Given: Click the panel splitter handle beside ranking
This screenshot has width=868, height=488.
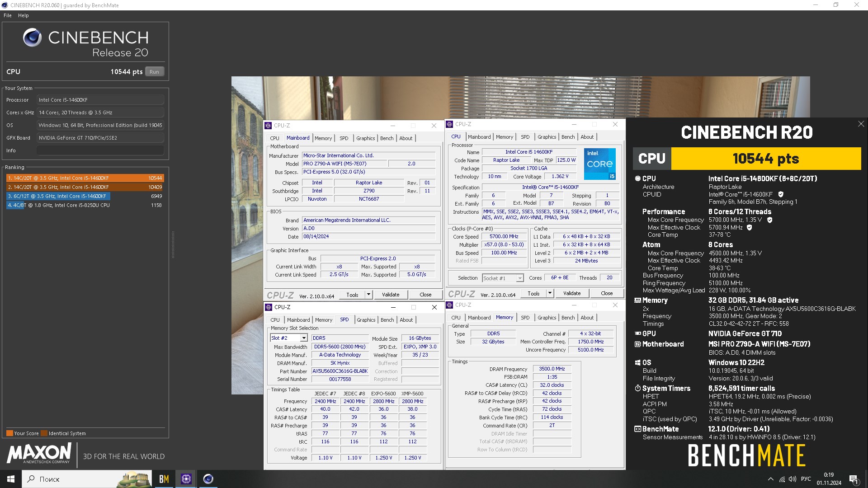Looking at the screenshot, I should click(173, 244).
